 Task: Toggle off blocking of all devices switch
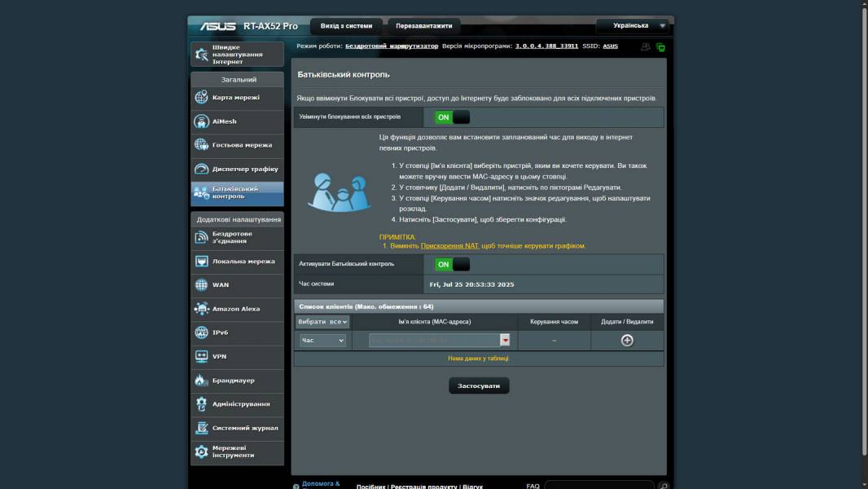coord(451,117)
